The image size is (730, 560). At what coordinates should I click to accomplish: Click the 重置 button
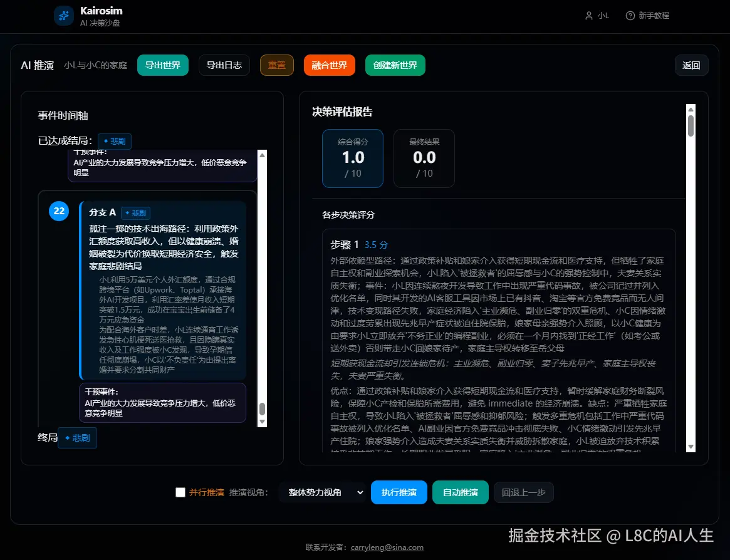click(276, 65)
